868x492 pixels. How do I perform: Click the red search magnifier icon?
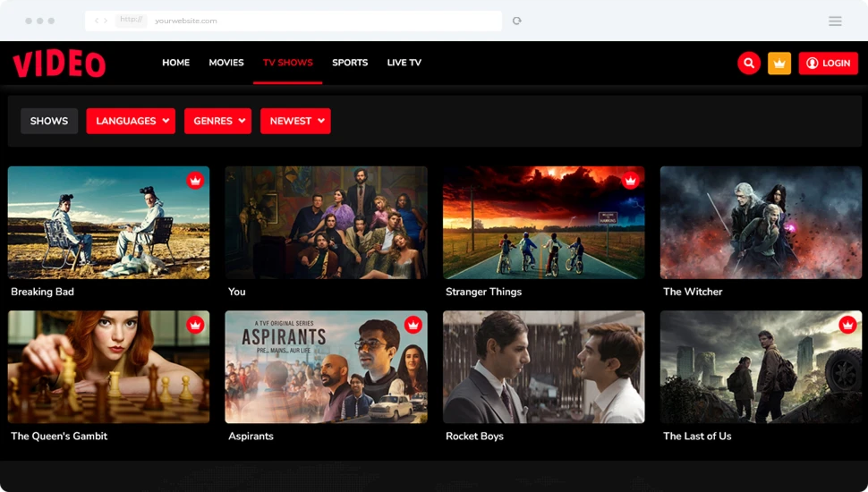749,64
